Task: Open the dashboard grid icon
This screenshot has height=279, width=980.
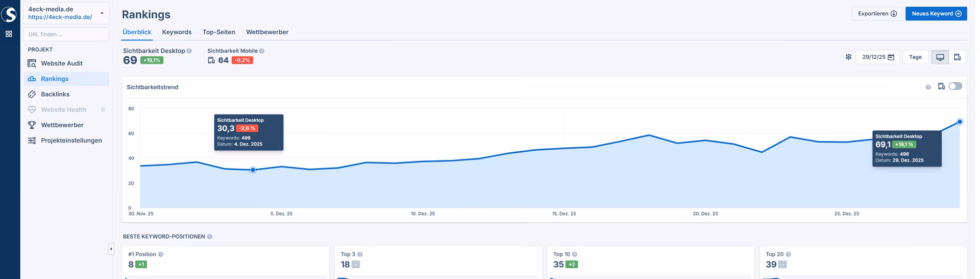Action: 9,34
